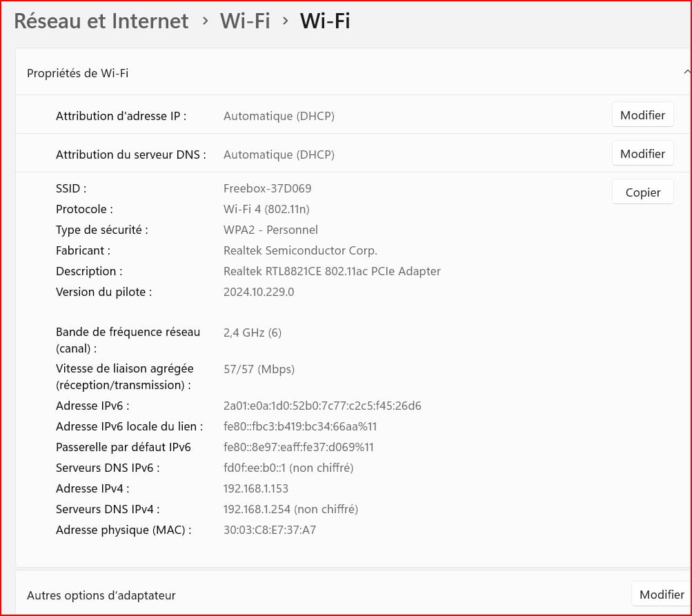Click the IPv4 DNS server 192.168.1.254 value
Screen dimensions: 692x616
[290, 509]
